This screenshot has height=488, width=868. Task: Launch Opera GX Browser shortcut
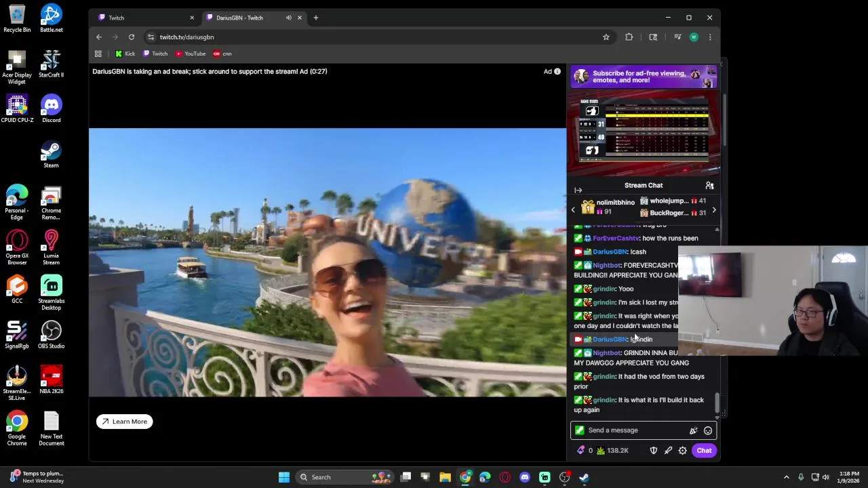coord(17,248)
